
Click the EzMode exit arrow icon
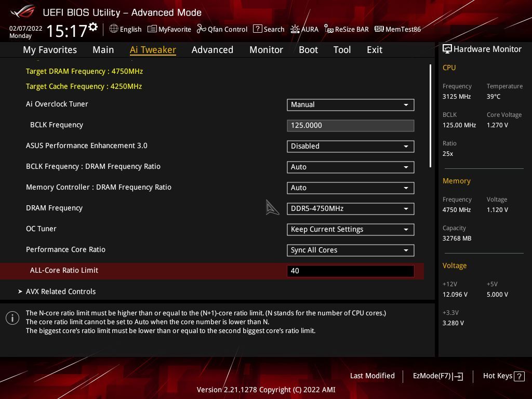pos(458,376)
